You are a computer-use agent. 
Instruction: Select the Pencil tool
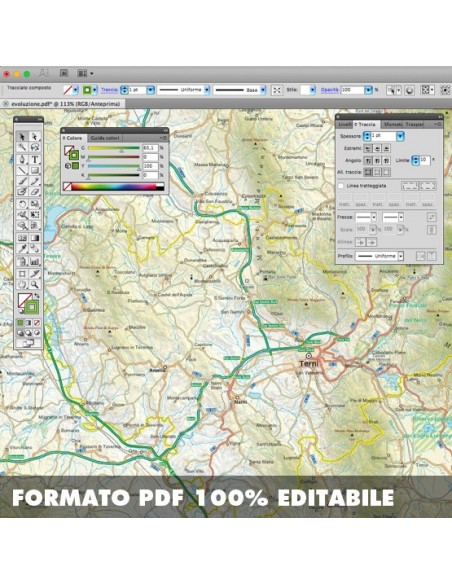35,181
